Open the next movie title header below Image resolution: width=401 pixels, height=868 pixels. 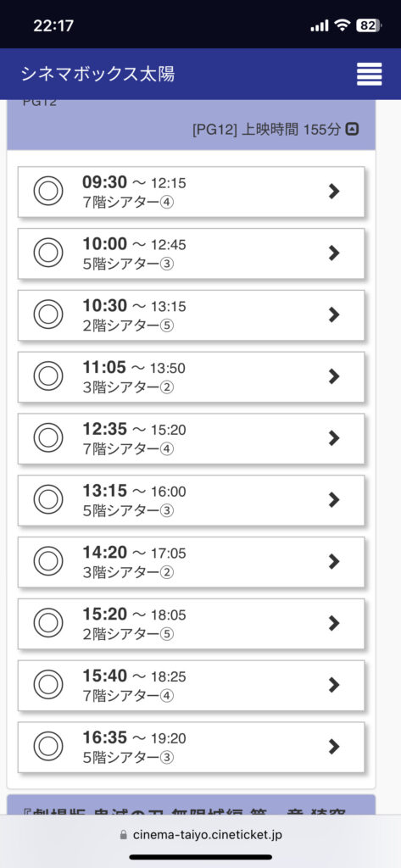point(191,805)
